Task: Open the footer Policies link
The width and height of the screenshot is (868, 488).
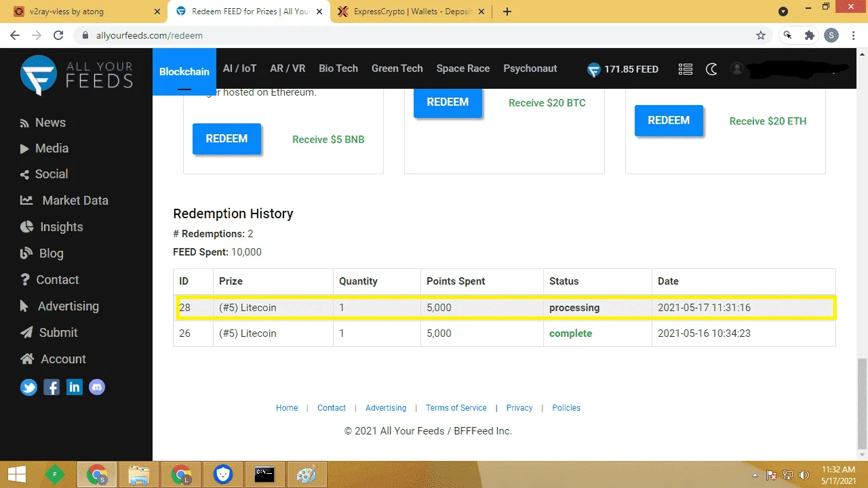Action: click(566, 408)
